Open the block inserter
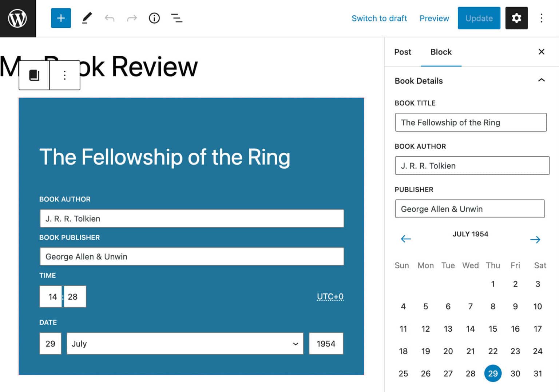The height and width of the screenshot is (392, 559). pyautogui.click(x=60, y=18)
